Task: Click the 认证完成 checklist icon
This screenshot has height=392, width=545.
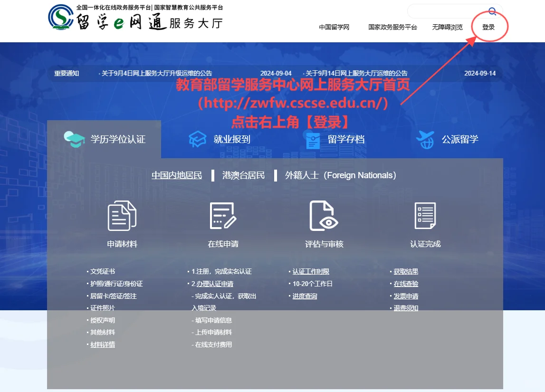Action: point(425,216)
